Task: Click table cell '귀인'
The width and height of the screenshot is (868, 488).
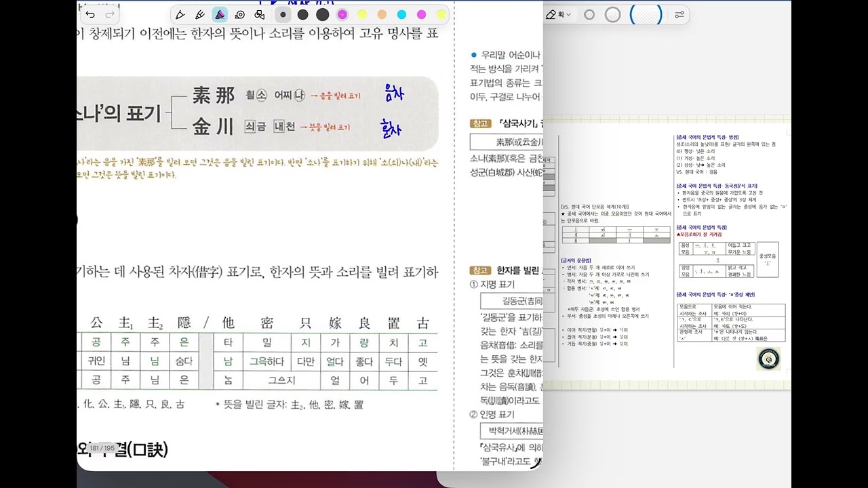Action: coord(96,362)
